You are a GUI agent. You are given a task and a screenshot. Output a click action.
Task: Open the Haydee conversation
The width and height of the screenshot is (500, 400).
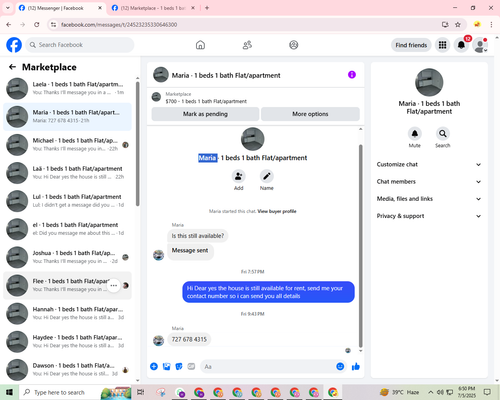pos(68,341)
